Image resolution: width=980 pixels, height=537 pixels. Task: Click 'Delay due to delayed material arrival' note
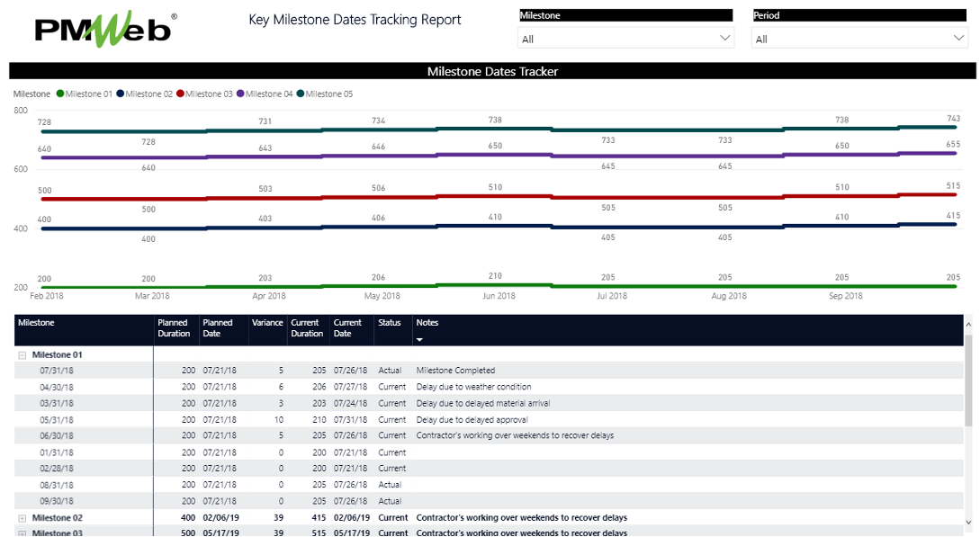(483, 403)
